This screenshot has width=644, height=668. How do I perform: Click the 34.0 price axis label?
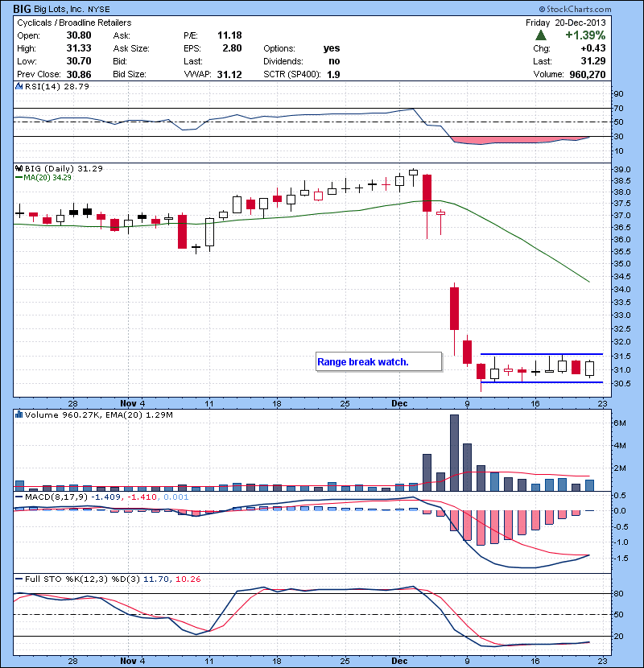[x=621, y=289]
